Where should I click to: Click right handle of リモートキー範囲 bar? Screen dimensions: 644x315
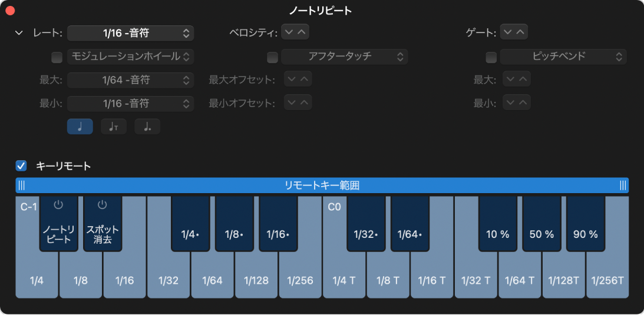click(623, 185)
